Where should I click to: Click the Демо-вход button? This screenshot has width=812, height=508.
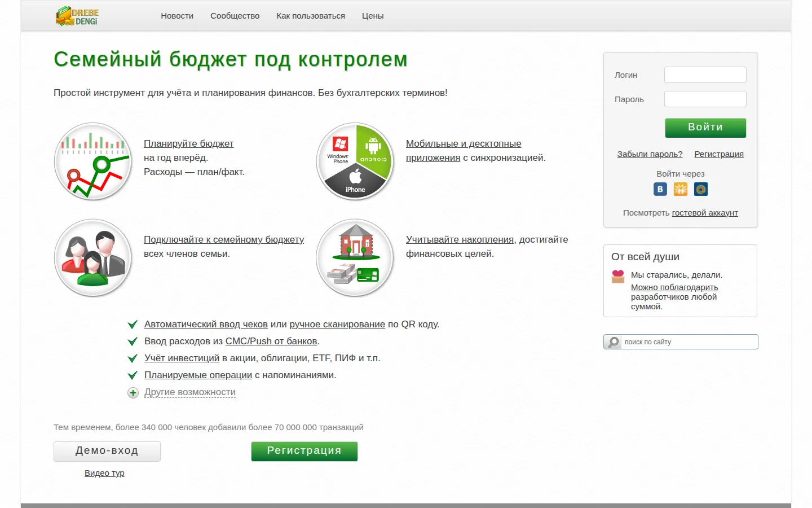point(107,451)
